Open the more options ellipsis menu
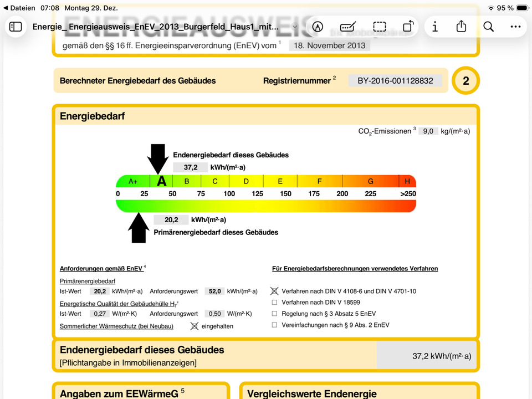Screen dimensions: 532x399 (x=515, y=27)
